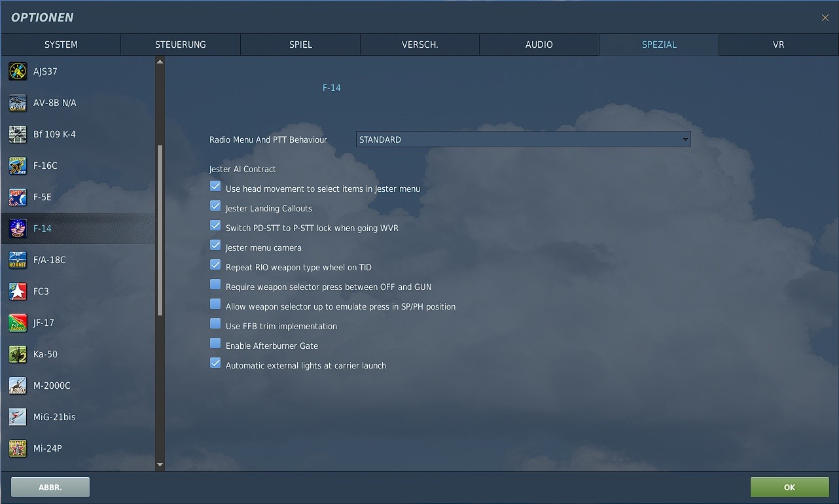839x504 pixels.
Task: Select the F-5E text entry
Action: (43, 197)
